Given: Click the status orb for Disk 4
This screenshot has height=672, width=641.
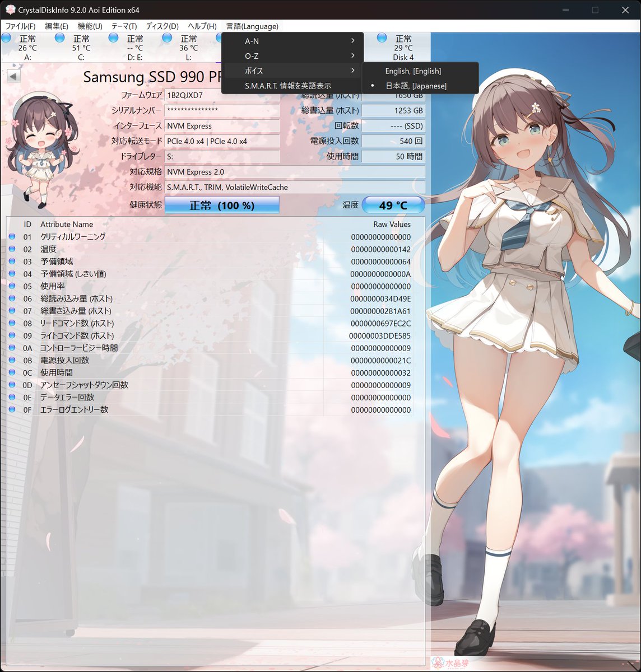Looking at the screenshot, I should [x=382, y=38].
